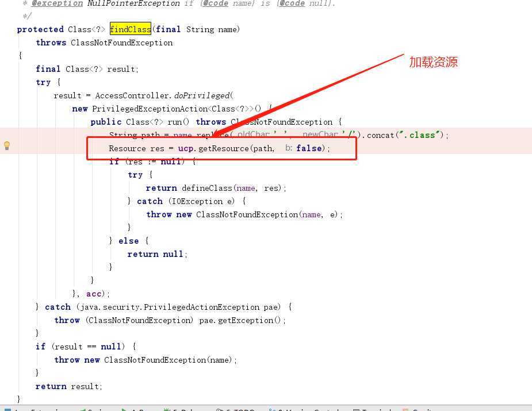Click the AccessController class reference
This screenshot has width=532, height=411.
(132, 95)
